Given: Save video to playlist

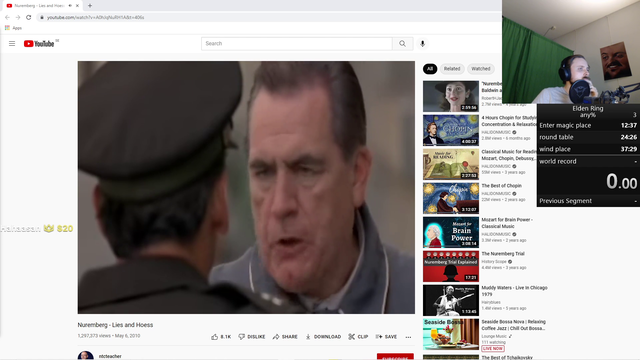Looking at the screenshot, I should 386,337.
